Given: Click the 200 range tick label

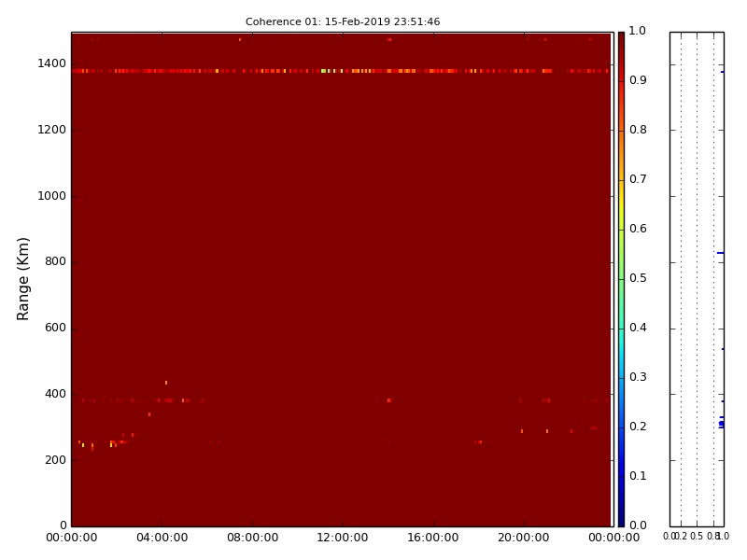Looking at the screenshot, I should (x=55, y=460).
